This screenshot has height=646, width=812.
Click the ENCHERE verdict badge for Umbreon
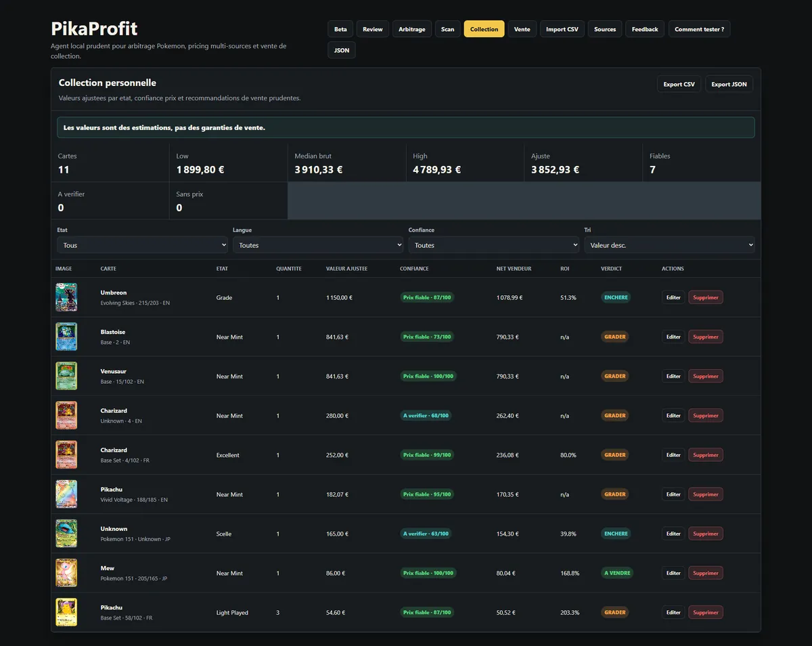[x=616, y=297]
